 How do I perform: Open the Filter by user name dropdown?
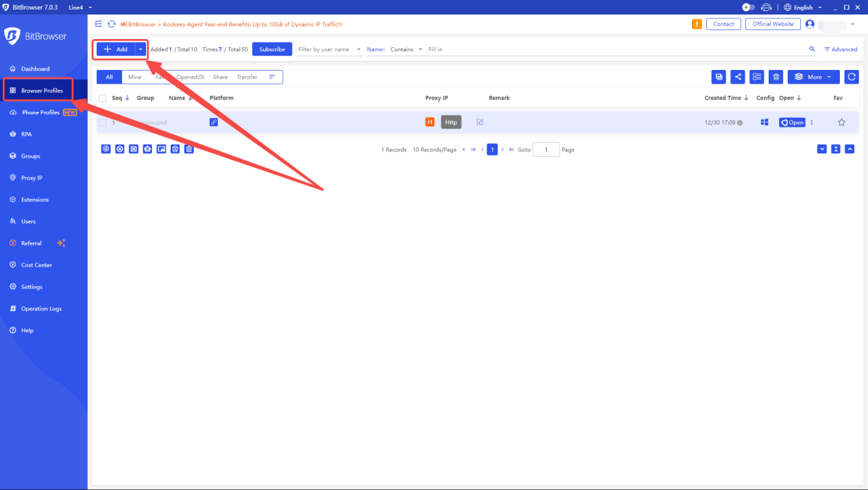(x=330, y=49)
